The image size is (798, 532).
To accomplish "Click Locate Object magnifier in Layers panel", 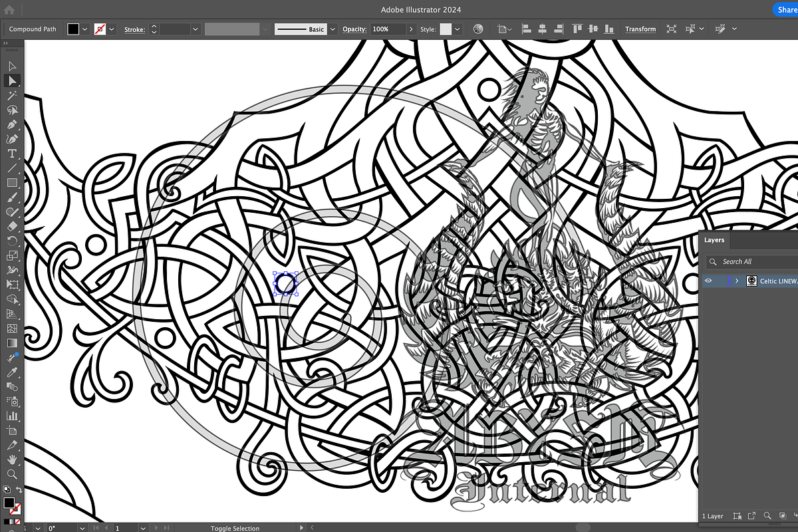I will pyautogui.click(x=767, y=515).
